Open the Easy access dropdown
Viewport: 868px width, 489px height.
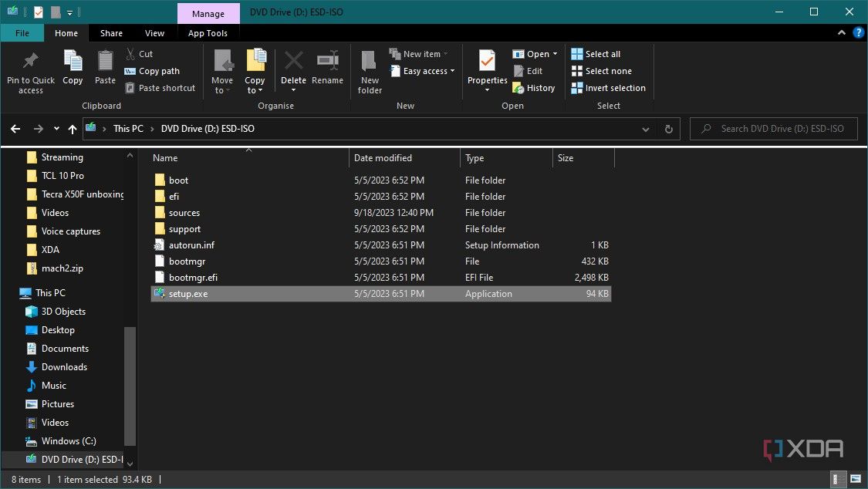point(422,71)
